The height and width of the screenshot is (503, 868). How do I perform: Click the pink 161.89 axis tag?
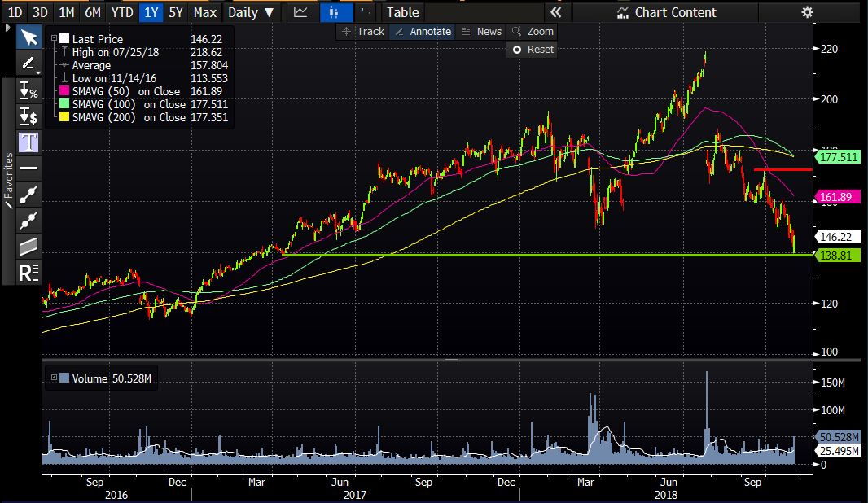[837, 197]
